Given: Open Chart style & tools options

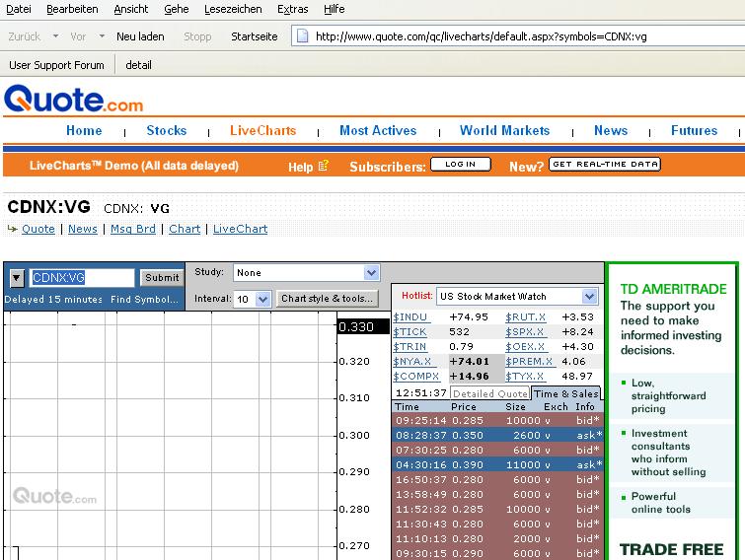Looking at the screenshot, I should point(327,299).
